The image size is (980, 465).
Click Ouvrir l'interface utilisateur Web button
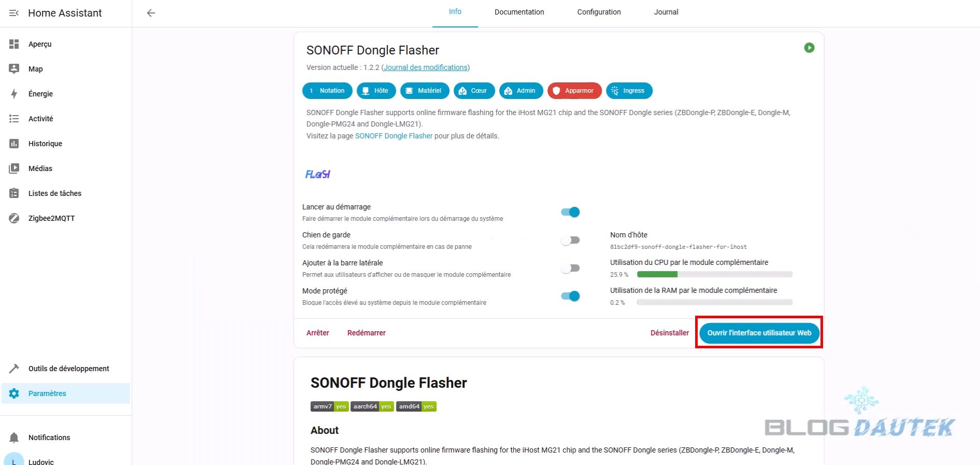(759, 333)
